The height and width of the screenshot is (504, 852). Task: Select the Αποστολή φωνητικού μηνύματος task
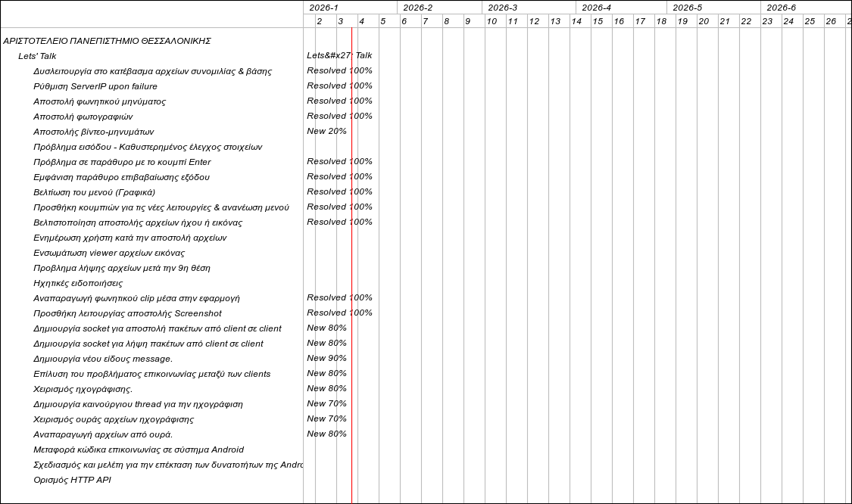coord(99,101)
